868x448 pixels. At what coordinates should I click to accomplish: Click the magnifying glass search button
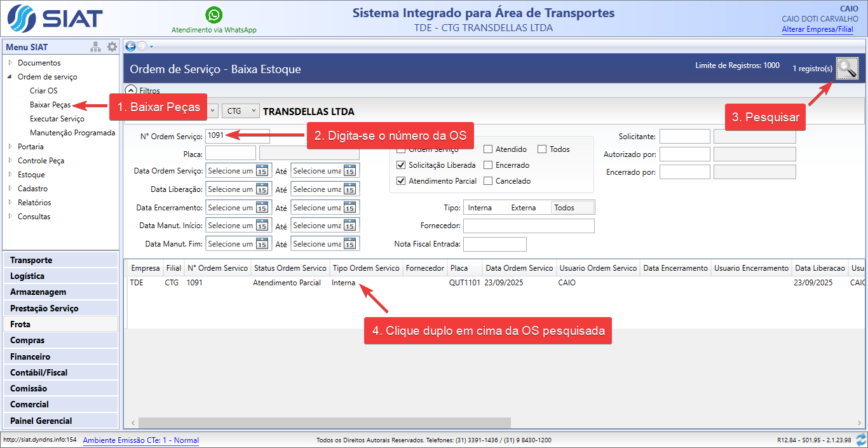coord(847,68)
